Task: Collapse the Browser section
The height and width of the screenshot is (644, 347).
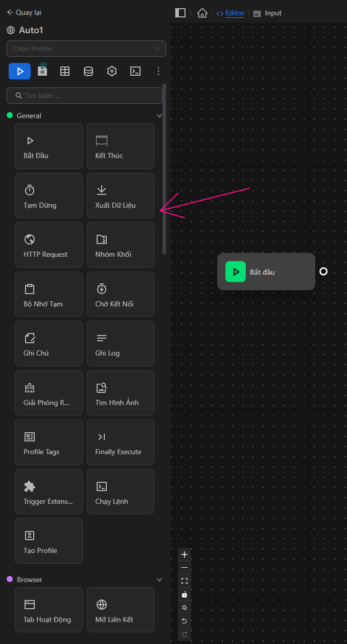Action: pos(159,580)
